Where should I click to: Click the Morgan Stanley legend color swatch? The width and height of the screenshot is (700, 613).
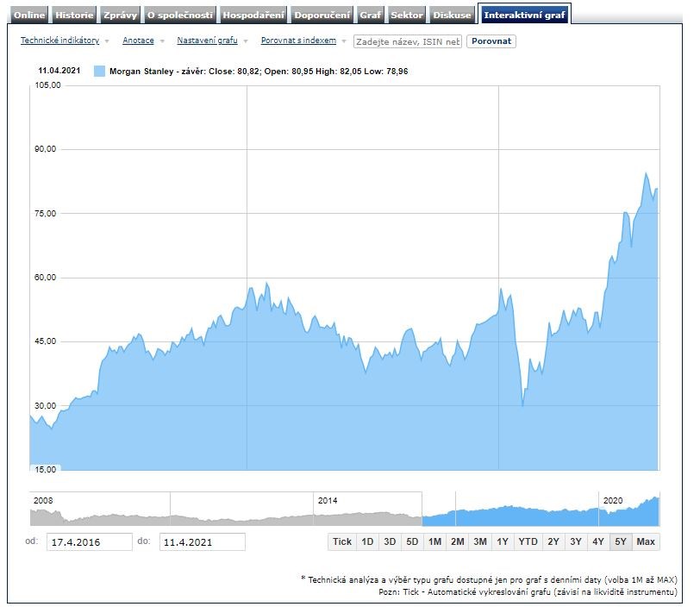pos(99,71)
